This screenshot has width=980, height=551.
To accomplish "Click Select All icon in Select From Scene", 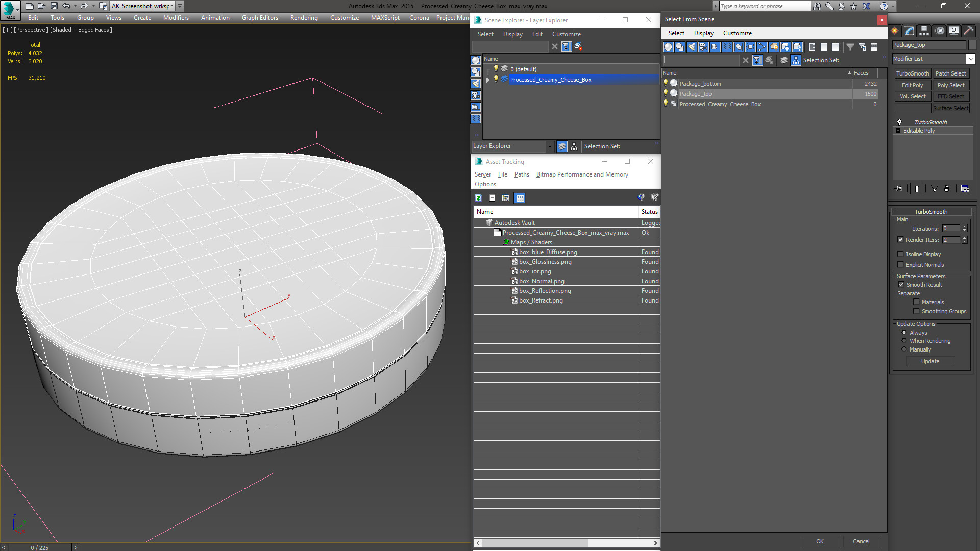I will pos(812,47).
